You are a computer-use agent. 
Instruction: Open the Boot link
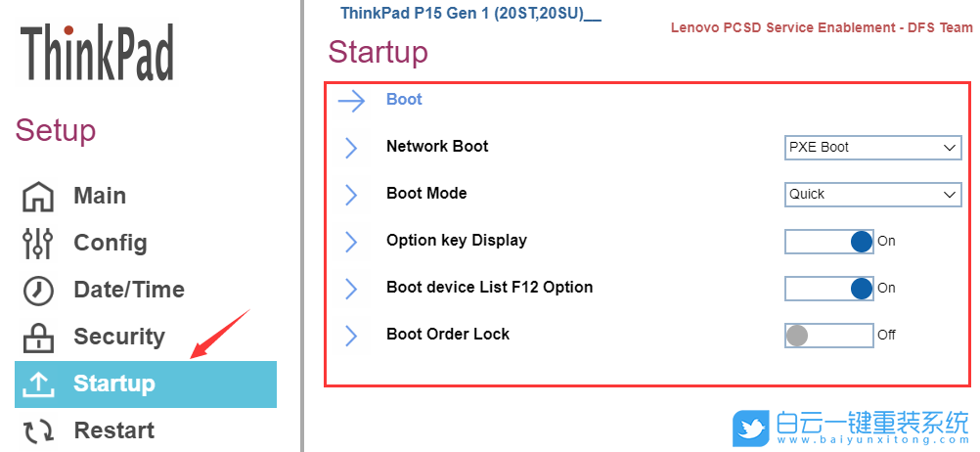tap(404, 100)
